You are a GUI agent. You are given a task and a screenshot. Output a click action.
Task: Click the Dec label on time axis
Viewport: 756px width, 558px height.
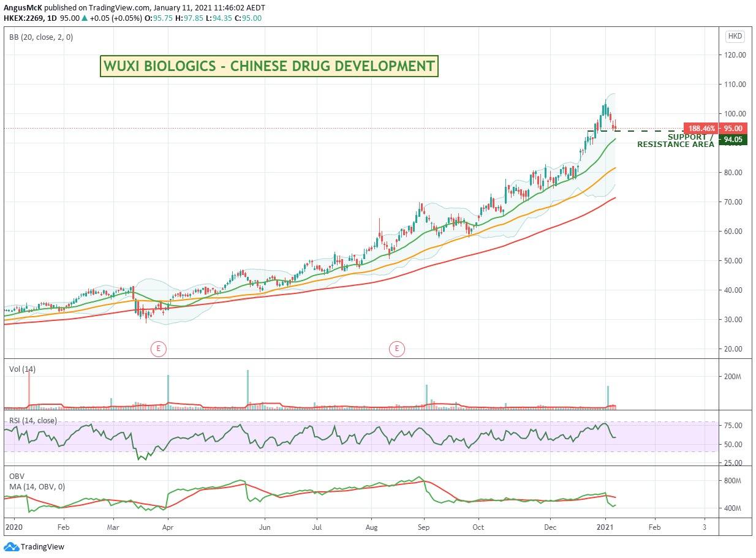[550, 527]
